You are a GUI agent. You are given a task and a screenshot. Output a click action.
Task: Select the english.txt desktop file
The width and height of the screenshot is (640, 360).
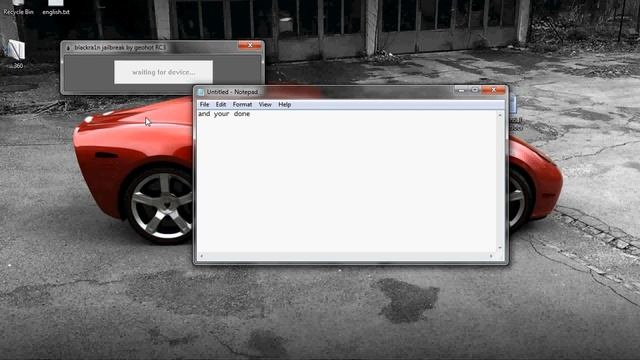[x=56, y=8]
